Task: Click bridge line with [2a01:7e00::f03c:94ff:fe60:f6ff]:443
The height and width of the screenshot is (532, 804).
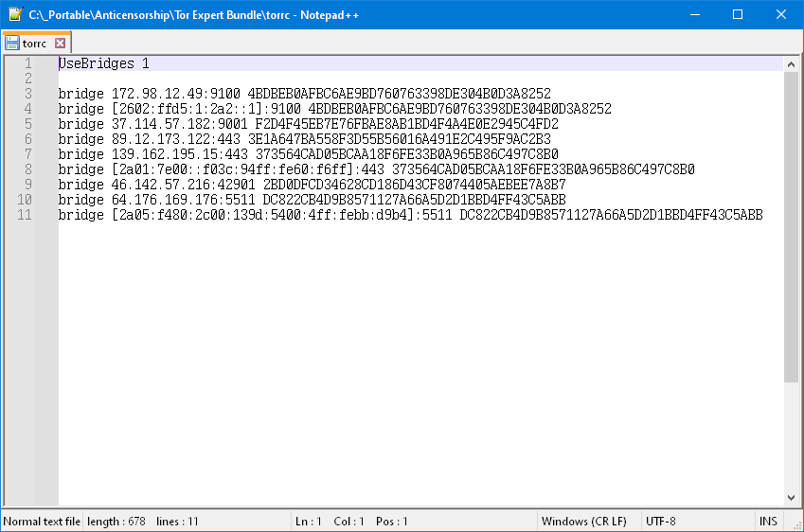Action: [376, 169]
